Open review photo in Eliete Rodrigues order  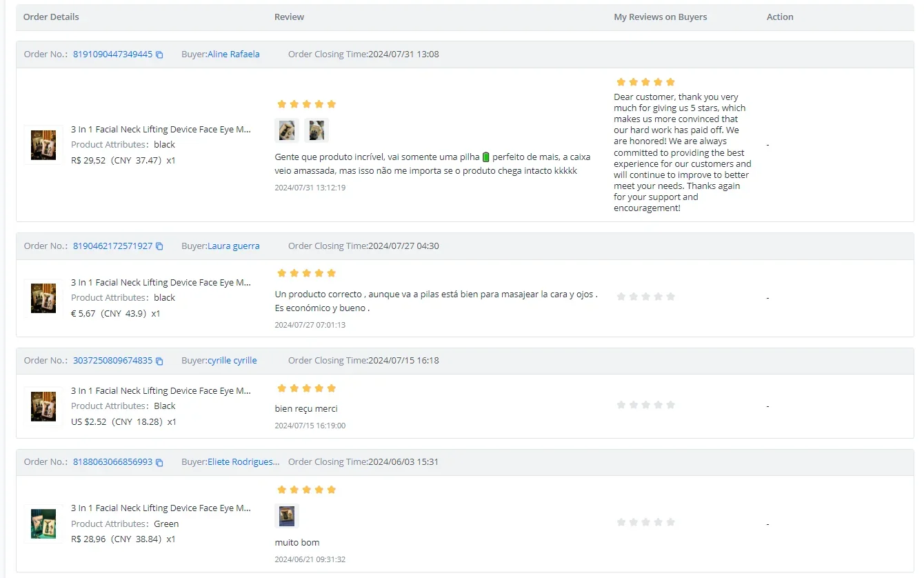pos(286,515)
